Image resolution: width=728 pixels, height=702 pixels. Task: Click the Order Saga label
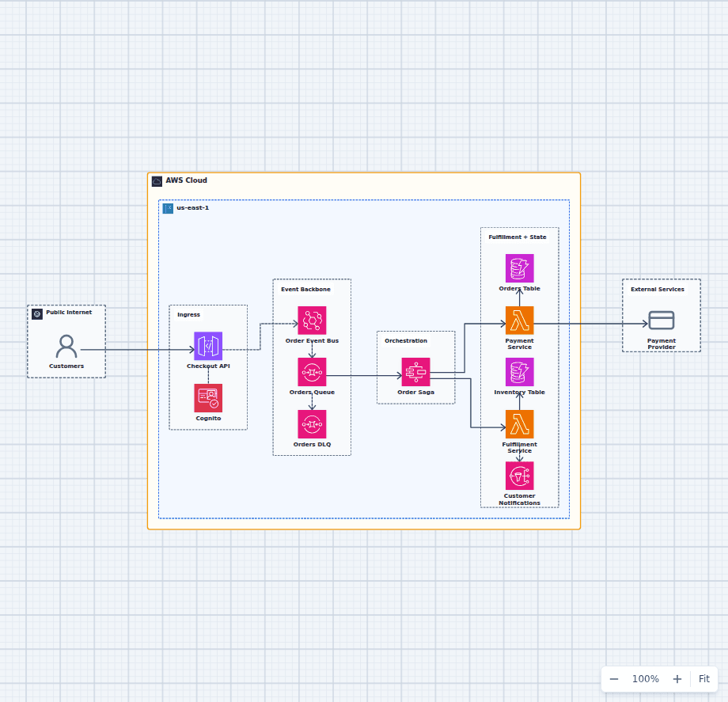[x=416, y=392]
